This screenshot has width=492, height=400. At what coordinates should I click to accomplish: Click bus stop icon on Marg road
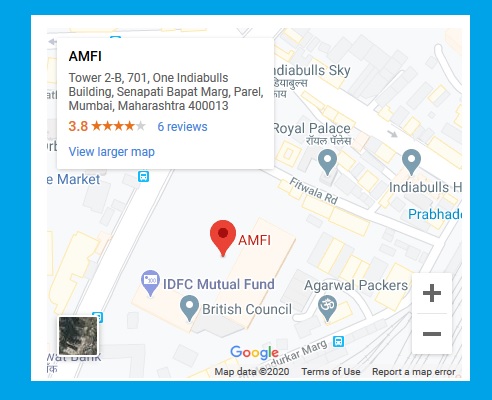tap(338, 341)
